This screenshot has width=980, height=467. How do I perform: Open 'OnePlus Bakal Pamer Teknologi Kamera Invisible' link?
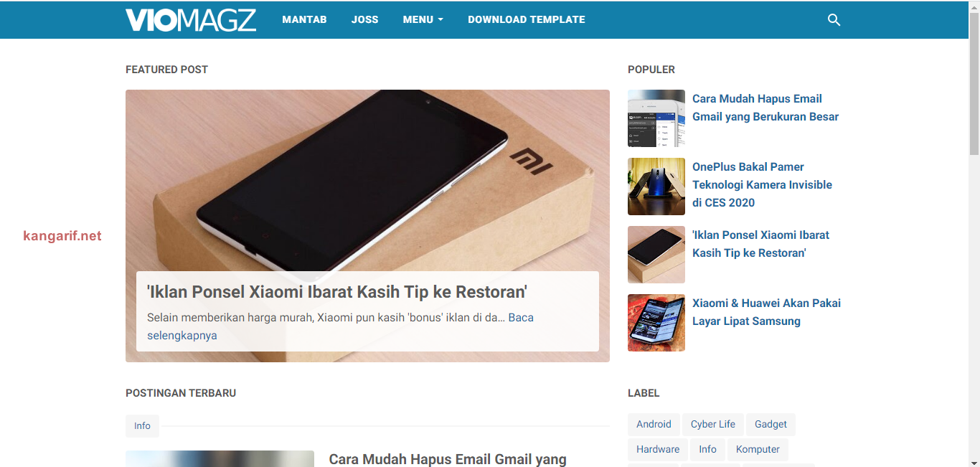coord(762,184)
